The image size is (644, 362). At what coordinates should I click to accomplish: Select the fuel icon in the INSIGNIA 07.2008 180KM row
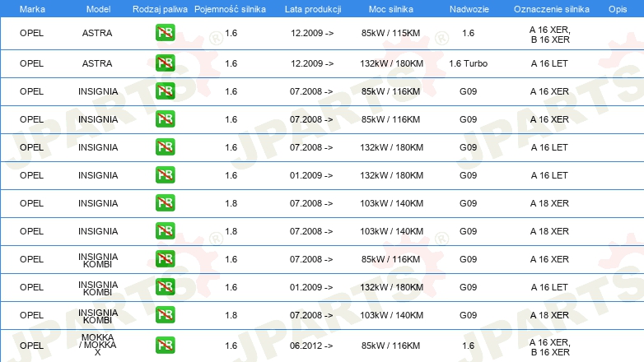coord(165,147)
